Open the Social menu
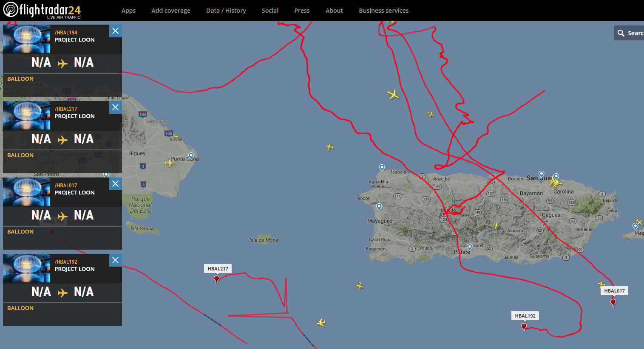The image size is (644, 349). 270,11
